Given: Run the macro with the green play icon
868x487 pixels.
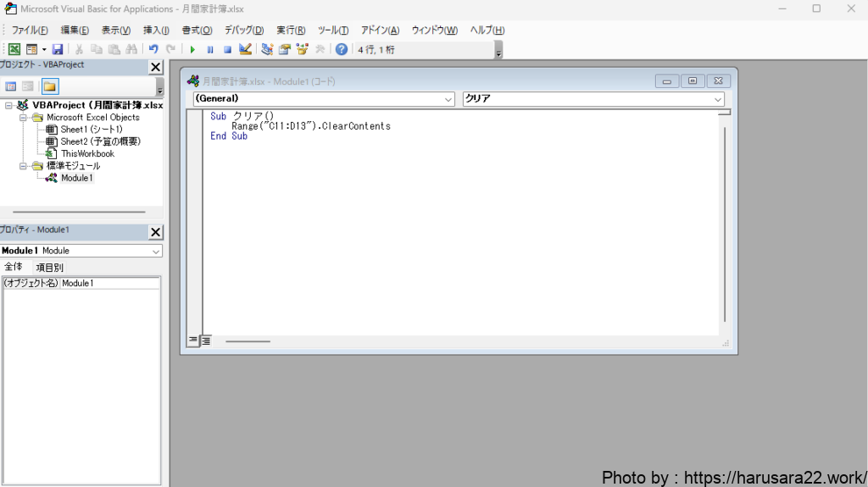Looking at the screenshot, I should (x=192, y=49).
